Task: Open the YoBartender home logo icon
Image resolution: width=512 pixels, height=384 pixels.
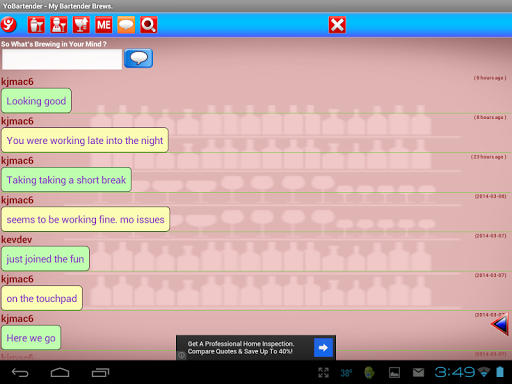Action: pos(9,25)
